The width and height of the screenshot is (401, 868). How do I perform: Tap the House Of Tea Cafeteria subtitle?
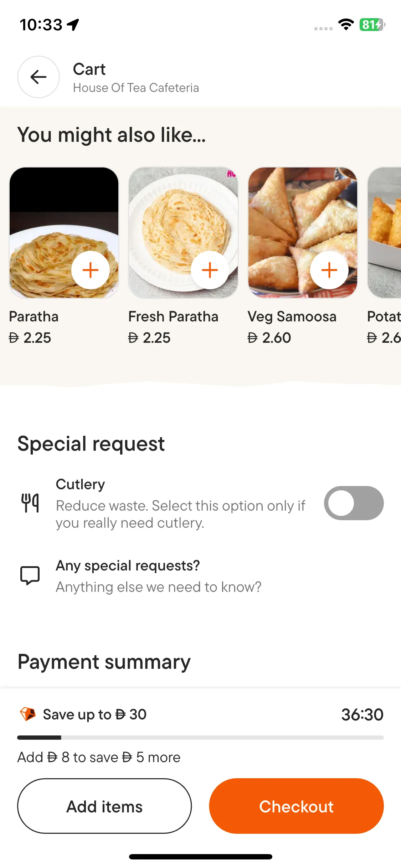pyautogui.click(x=136, y=88)
